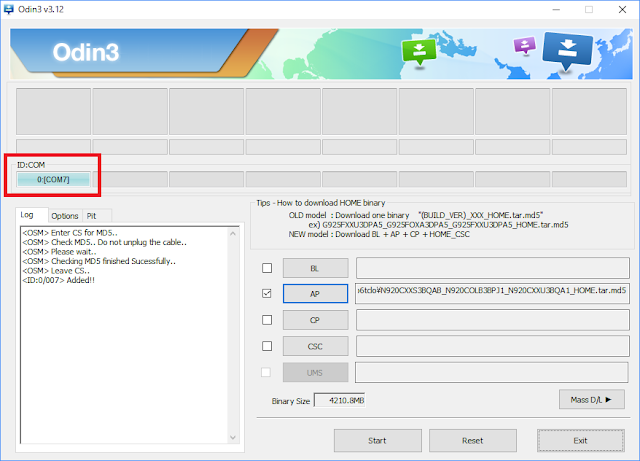Browse for a BL file
The height and width of the screenshot is (461, 640).
pos(316,268)
